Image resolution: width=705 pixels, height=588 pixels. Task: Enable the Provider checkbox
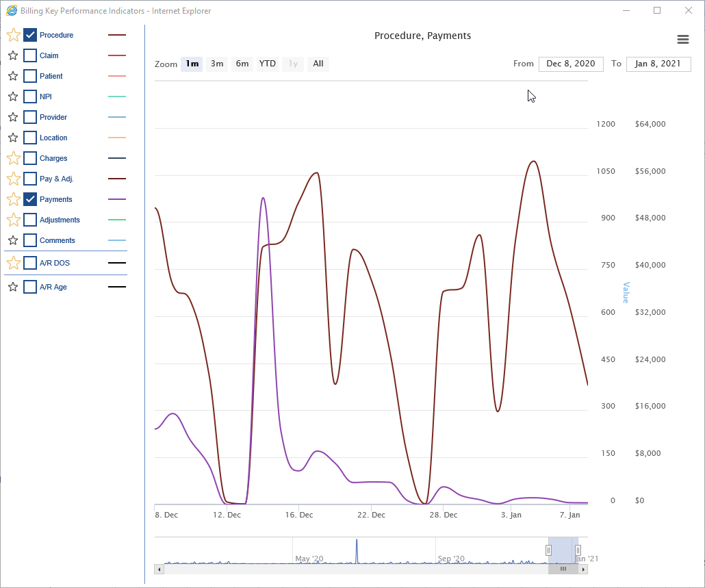pos(30,117)
